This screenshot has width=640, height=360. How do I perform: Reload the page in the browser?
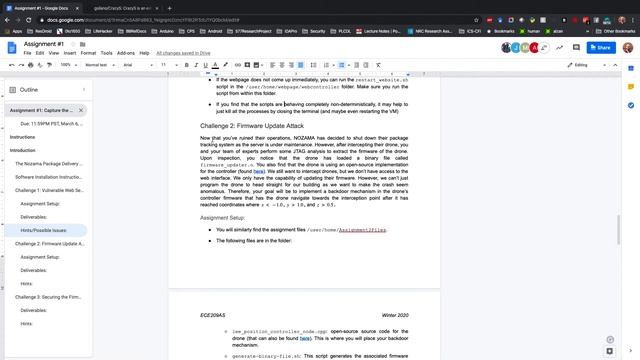[x=29, y=20]
